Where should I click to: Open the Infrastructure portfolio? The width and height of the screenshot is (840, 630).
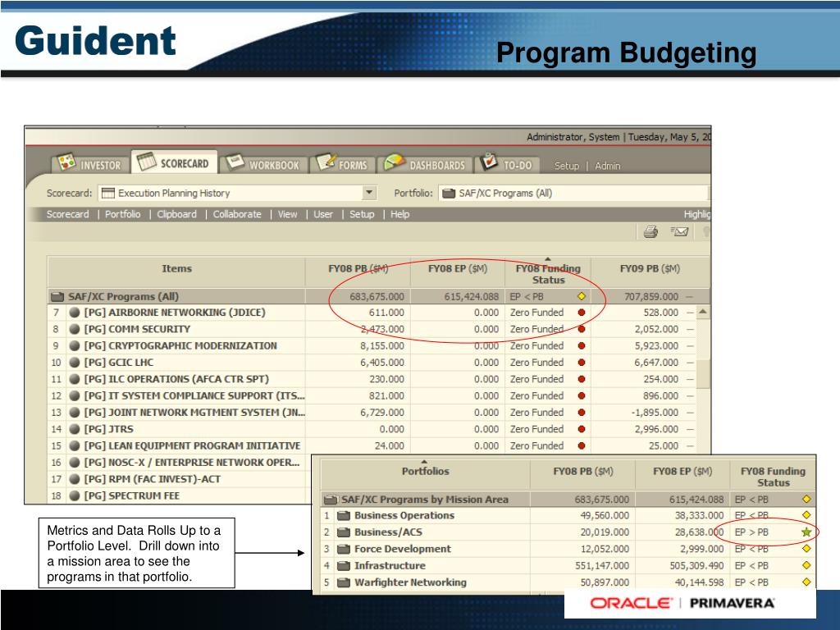390,565
